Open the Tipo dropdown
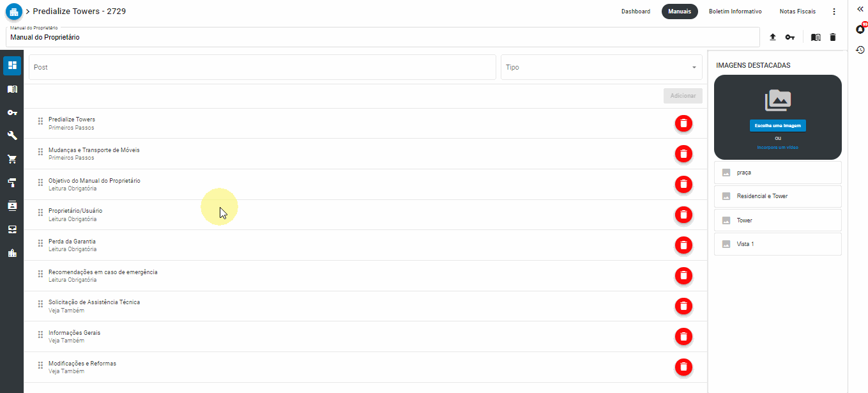Viewport: 868px width, 393px height. coord(601,67)
